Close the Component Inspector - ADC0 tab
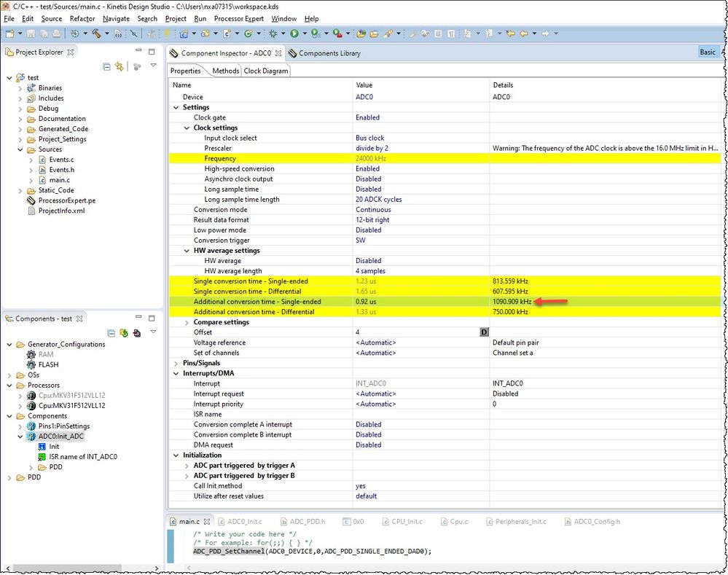Screen dimensions: 728x575 coord(278,53)
